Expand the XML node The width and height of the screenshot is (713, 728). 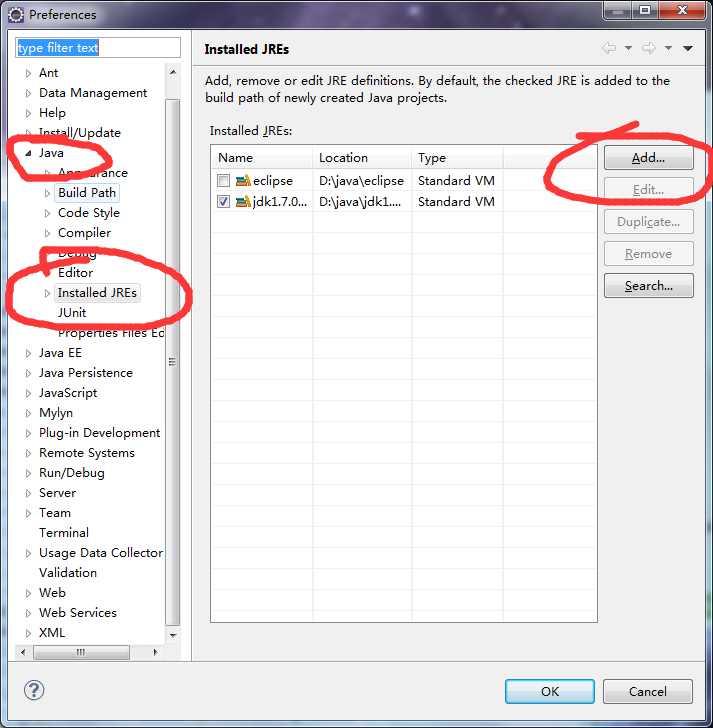point(28,633)
